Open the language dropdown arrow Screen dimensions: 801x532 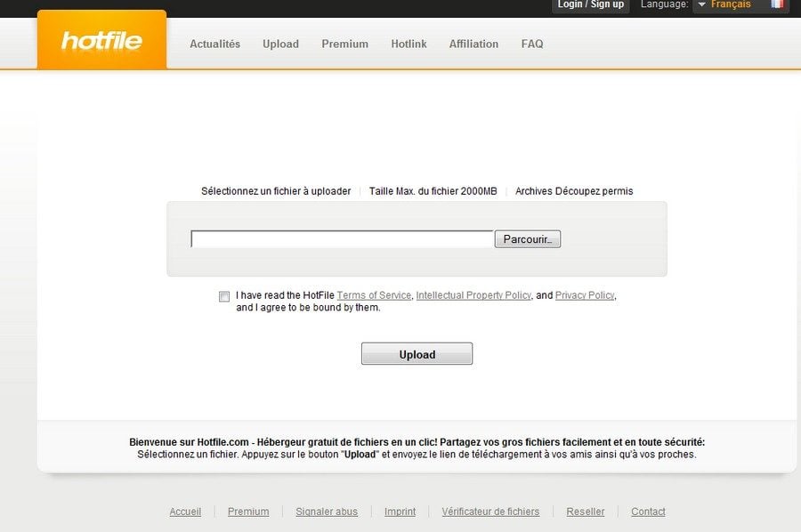[x=701, y=5]
